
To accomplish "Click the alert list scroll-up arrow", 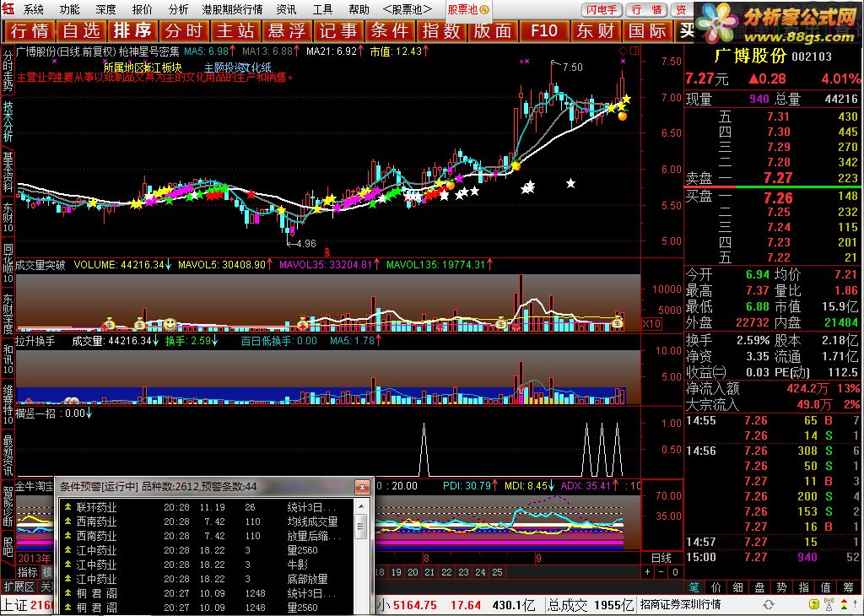I will tap(361, 505).
